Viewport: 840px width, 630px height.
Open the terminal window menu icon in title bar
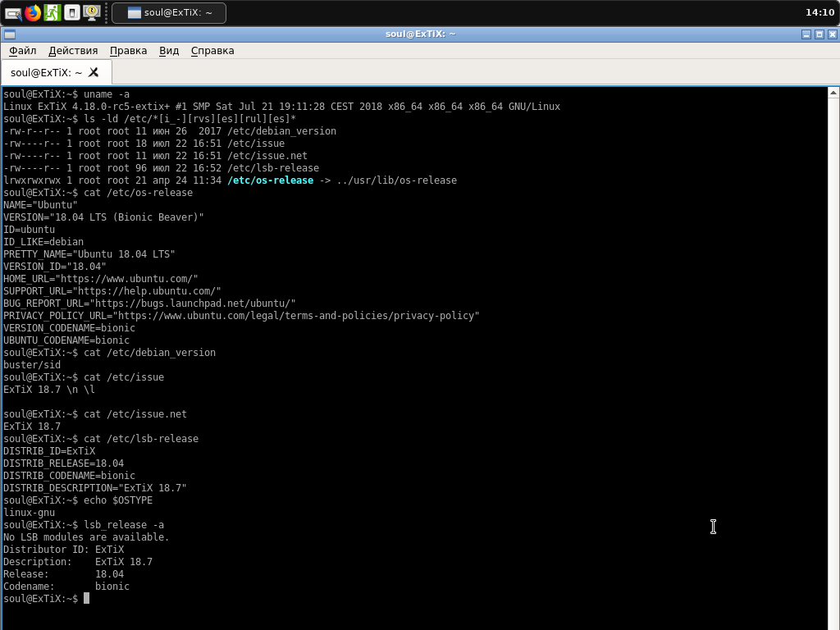(10, 34)
